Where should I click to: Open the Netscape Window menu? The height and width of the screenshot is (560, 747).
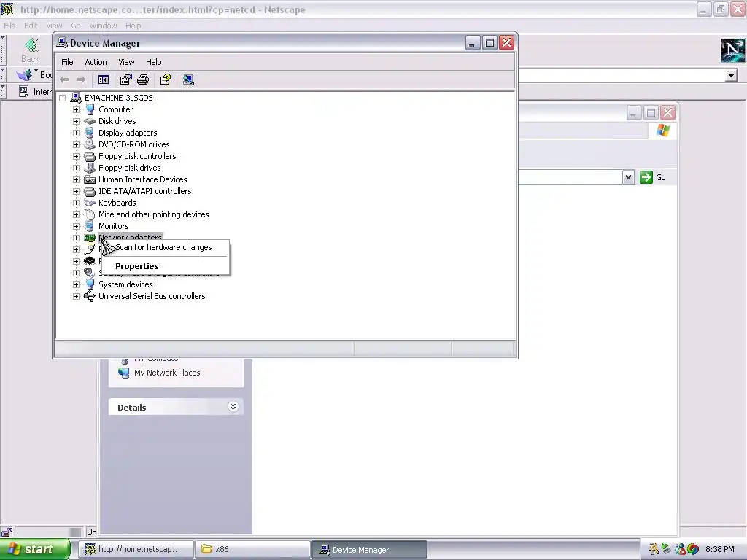pyautogui.click(x=103, y=26)
